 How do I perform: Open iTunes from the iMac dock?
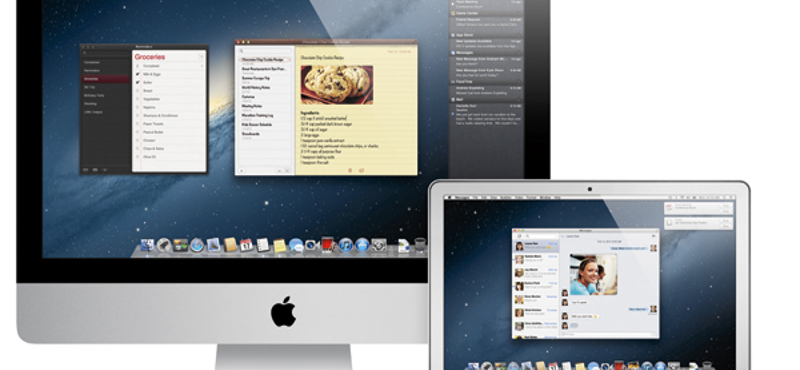point(346,245)
